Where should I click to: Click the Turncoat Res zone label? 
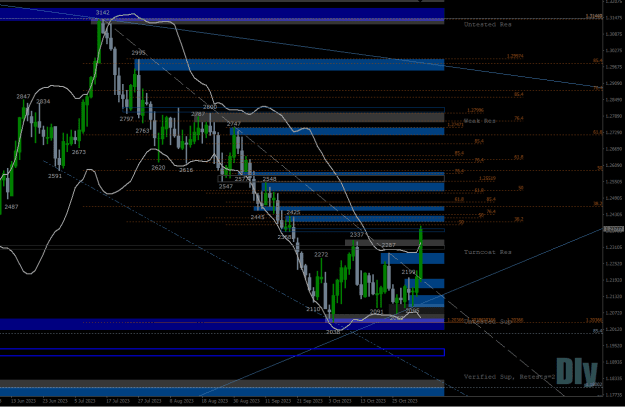click(x=488, y=252)
